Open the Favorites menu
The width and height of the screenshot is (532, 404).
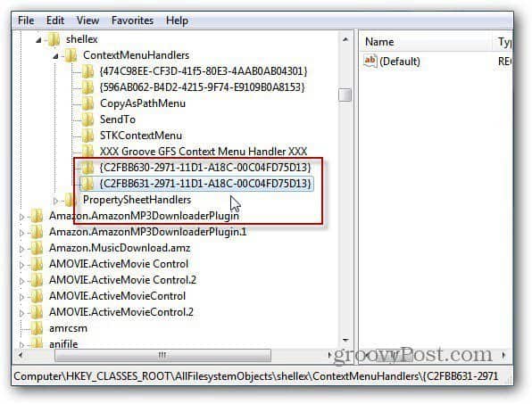(132, 21)
